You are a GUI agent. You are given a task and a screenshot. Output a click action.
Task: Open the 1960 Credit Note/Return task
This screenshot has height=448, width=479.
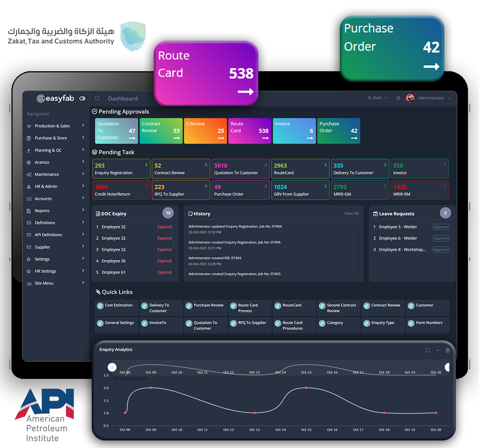pos(121,190)
